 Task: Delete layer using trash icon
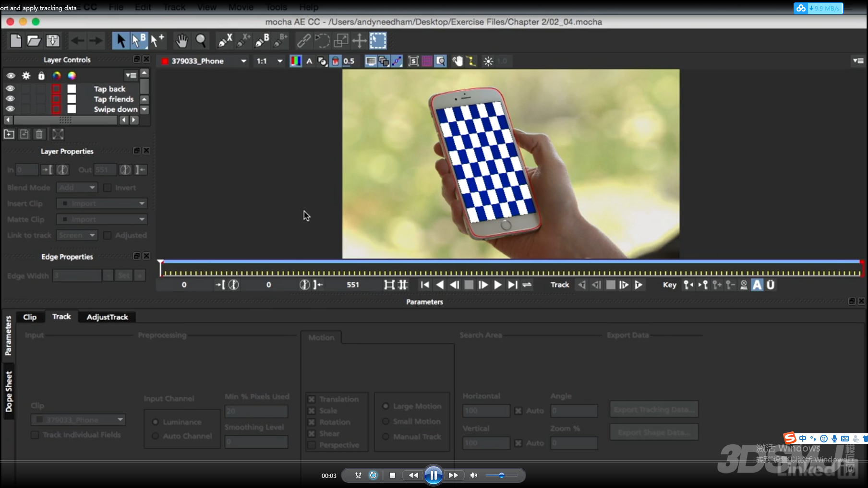[x=39, y=134]
